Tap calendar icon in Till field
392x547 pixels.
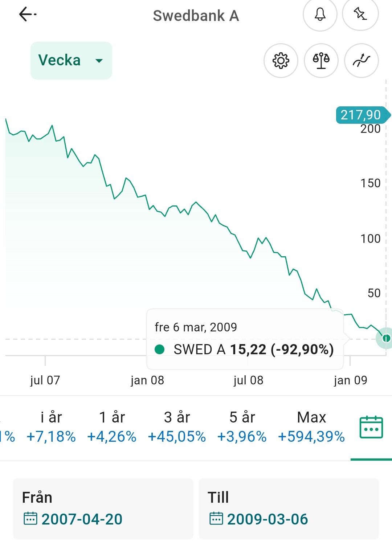216,519
